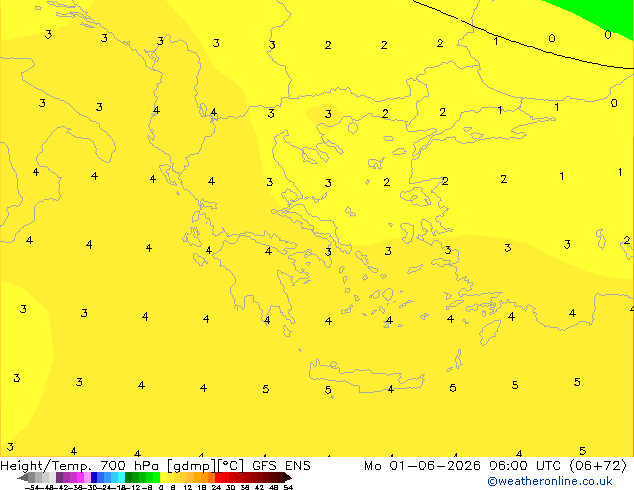This screenshot has width=634, height=490.
Task: Pick the dark blue swatch in the color scale
Action: [x=94, y=477]
